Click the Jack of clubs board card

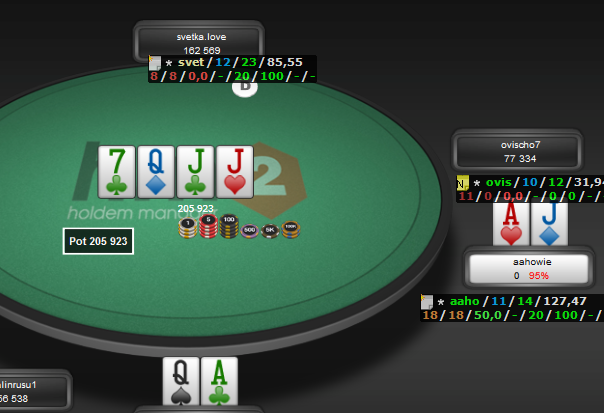pos(195,172)
